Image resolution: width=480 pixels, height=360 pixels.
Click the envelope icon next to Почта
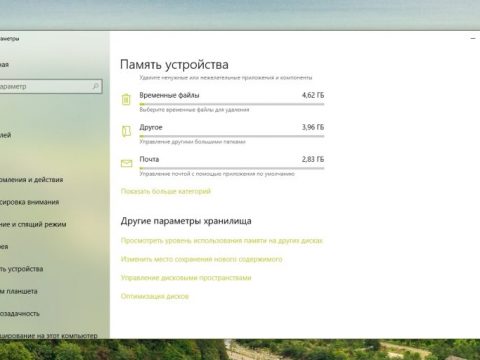[126, 163]
